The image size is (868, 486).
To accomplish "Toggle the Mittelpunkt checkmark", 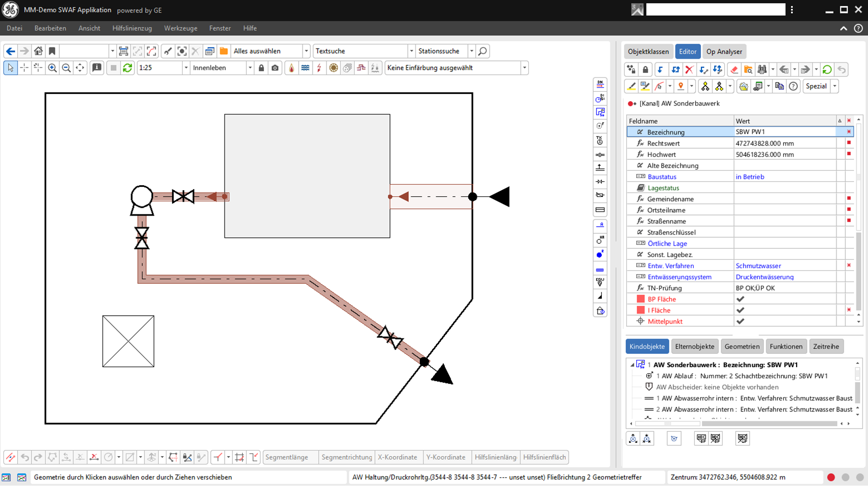I will pyautogui.click(x=740, y=321).
